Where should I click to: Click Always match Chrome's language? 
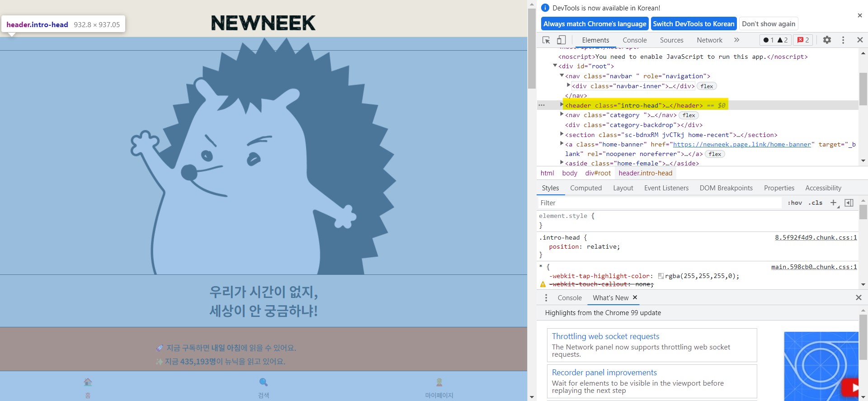(595, 24)
